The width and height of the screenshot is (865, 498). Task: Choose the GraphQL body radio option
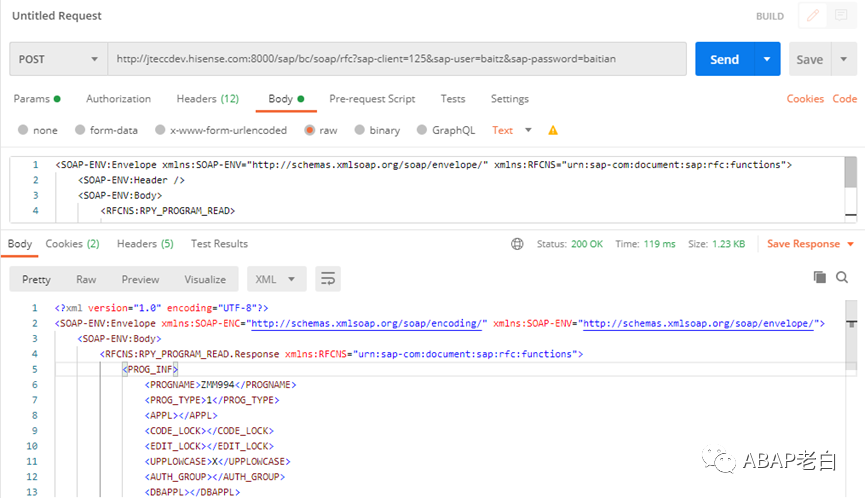(422, 130)
